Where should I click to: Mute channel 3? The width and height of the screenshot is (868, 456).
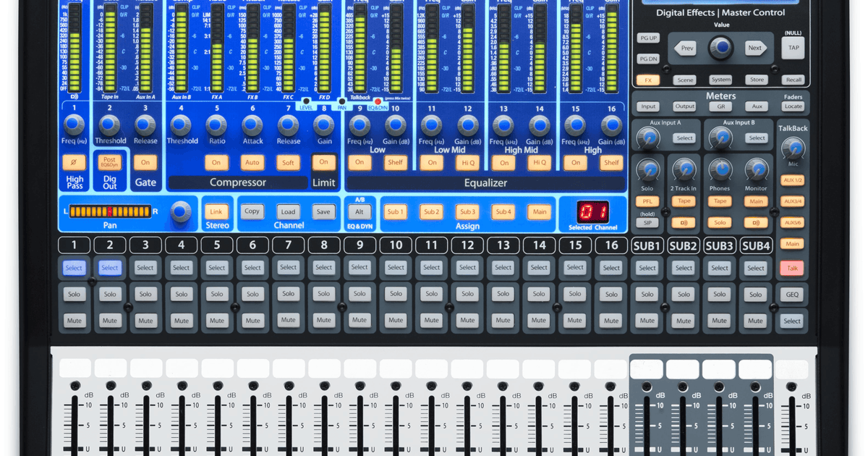145,320
